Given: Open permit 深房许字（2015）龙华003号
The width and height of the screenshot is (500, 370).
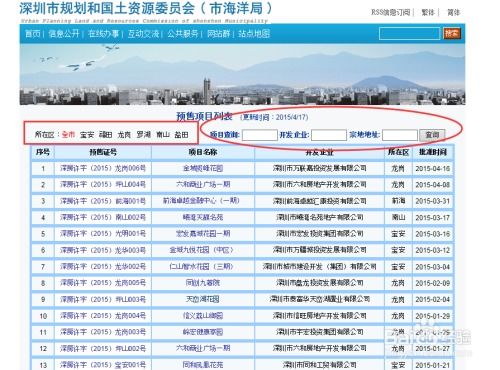Looking at the screenshot, I should pos(103,250).
